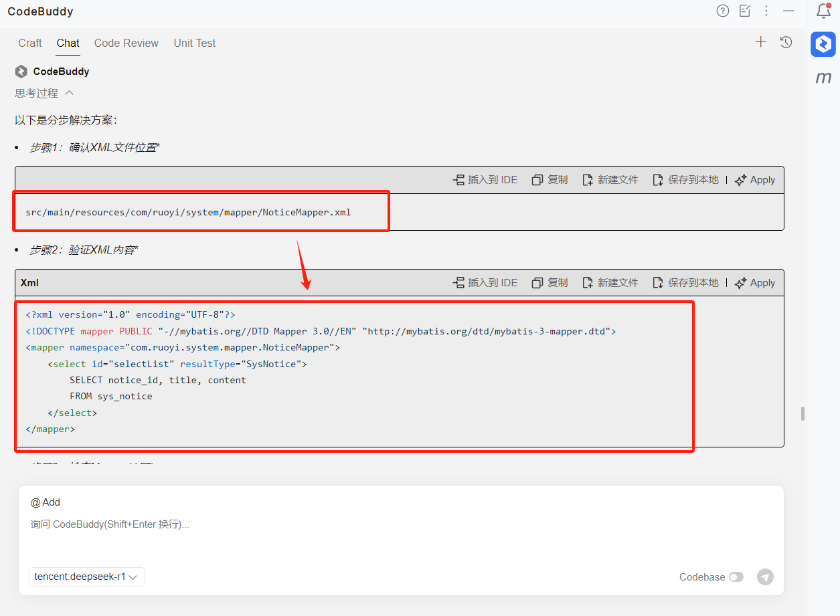The image size is (840, 616).
Task: Click the CodeBuddy avatar logo
Action: pos(21,72)
